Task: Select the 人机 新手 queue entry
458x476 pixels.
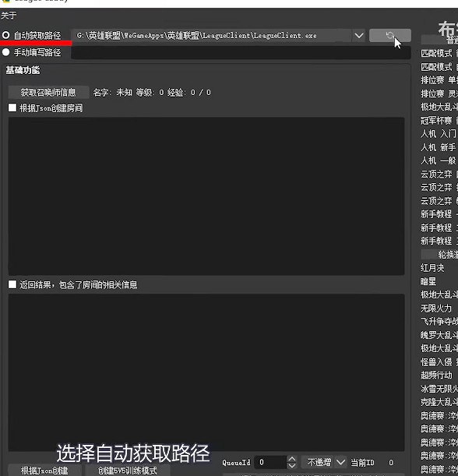Action: (439, 147)
